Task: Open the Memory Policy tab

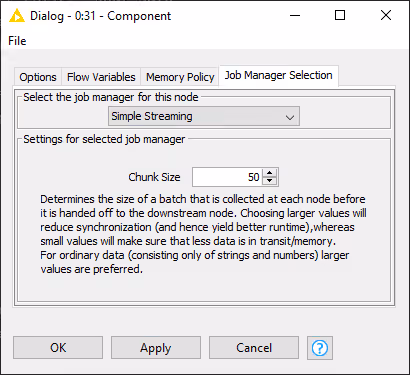Action: click(x=180, y=77)
